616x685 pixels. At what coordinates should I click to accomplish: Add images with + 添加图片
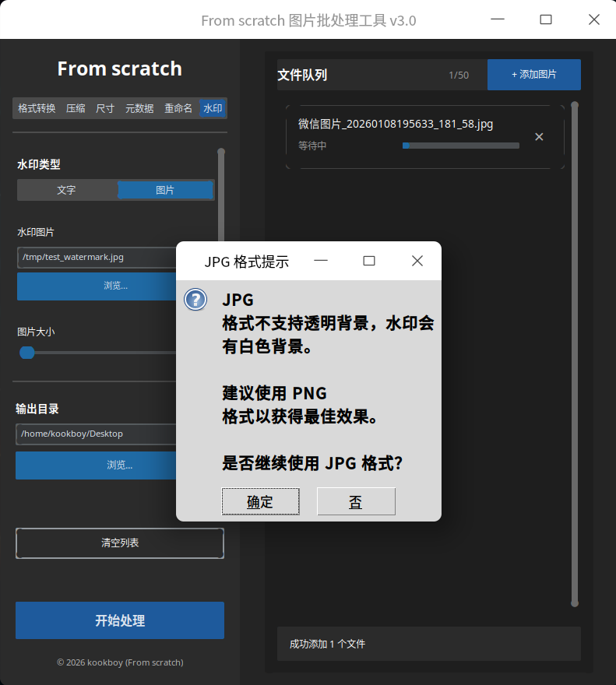pos(533,75)
